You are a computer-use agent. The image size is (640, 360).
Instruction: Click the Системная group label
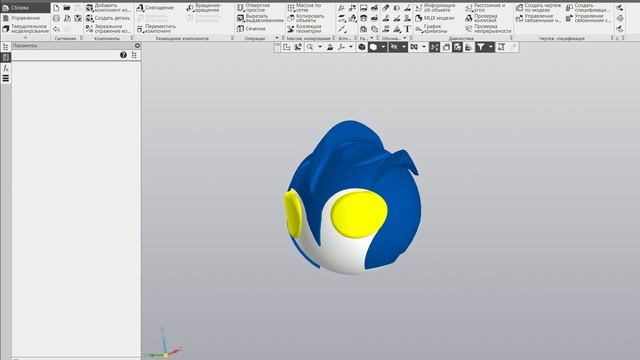click(x=65, y=38)
